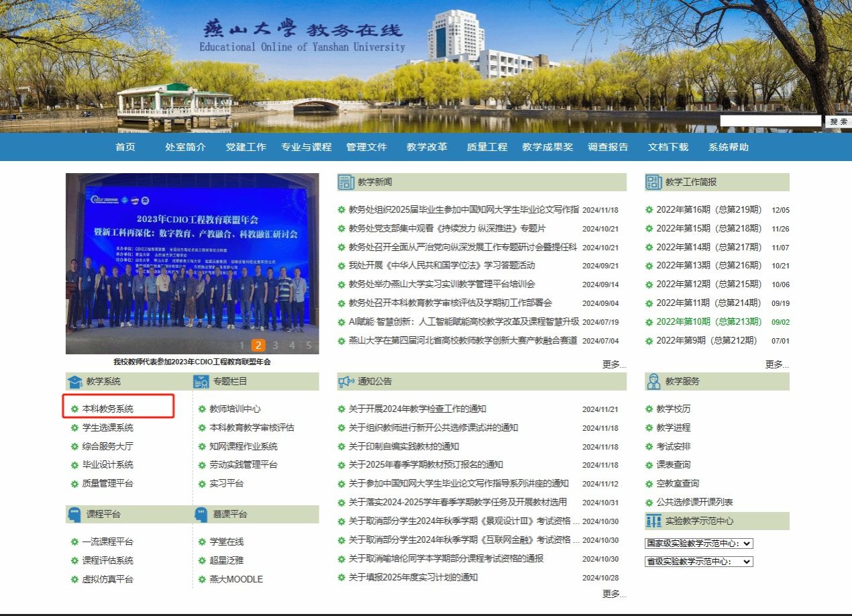
Task: Click the 慕课平台 section icon
Action: point(201,515)
